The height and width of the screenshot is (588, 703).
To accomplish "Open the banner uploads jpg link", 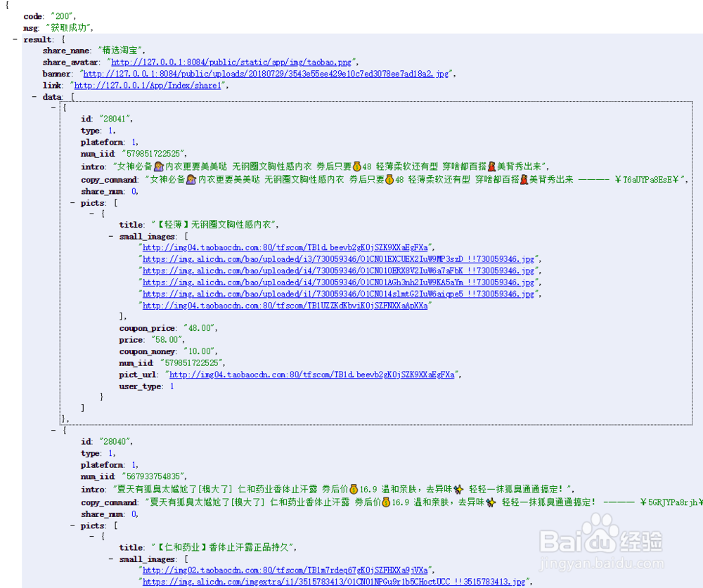I will 266,74.
